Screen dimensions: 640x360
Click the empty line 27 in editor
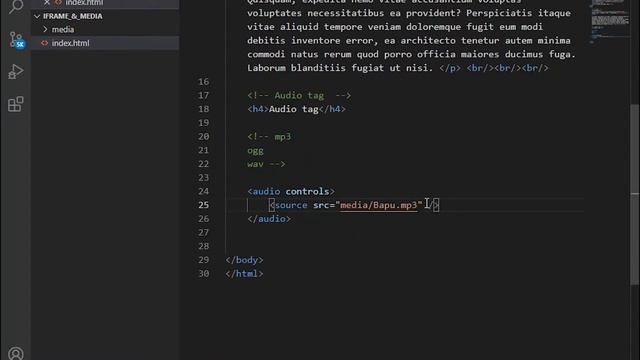[x=404, y=232]
